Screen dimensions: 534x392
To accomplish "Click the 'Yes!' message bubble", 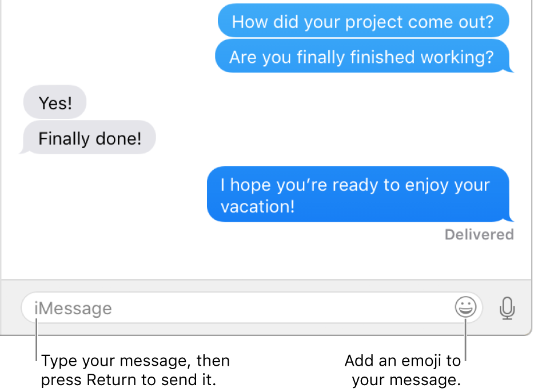I will click(x=55, y=102).
